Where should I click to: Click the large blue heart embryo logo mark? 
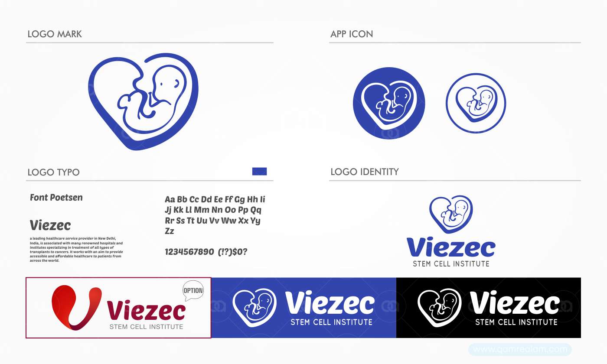pos(144,102)
